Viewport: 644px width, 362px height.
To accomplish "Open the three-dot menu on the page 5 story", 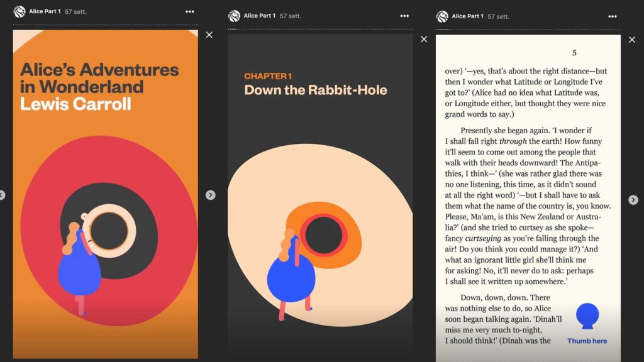I will point(613,16).
